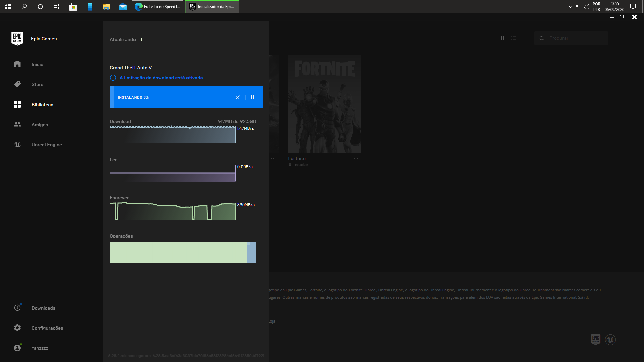Viewport: 644px width, 362px height.
Task: Click Instalar under Fortnite
Action: (298, 165)
